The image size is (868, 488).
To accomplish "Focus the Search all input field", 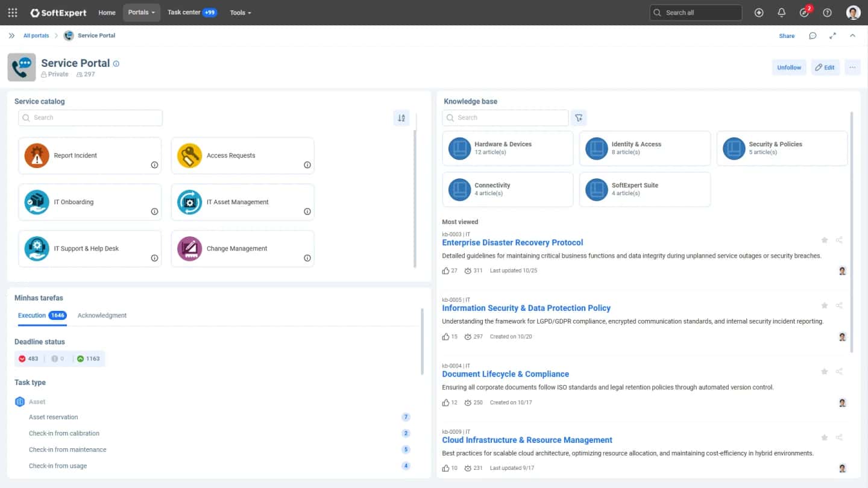I will point(696,13).
